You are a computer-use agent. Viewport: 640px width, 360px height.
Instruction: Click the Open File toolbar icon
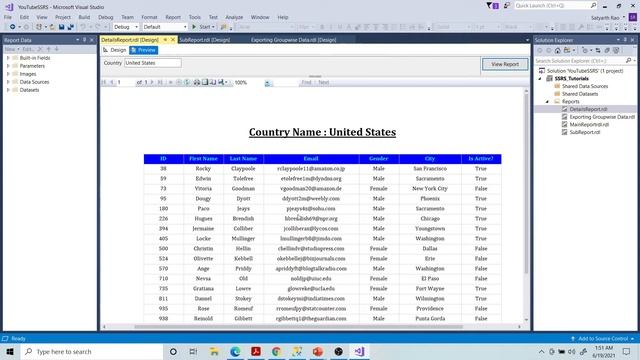point(52,27)
